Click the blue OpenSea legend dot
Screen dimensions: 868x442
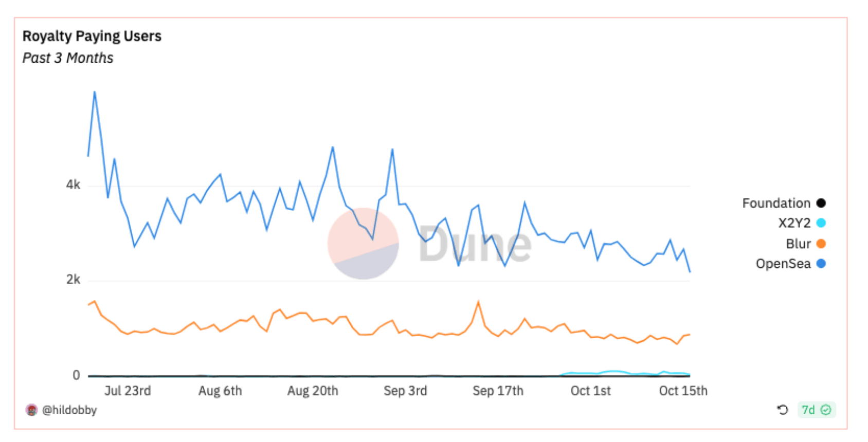821,264
